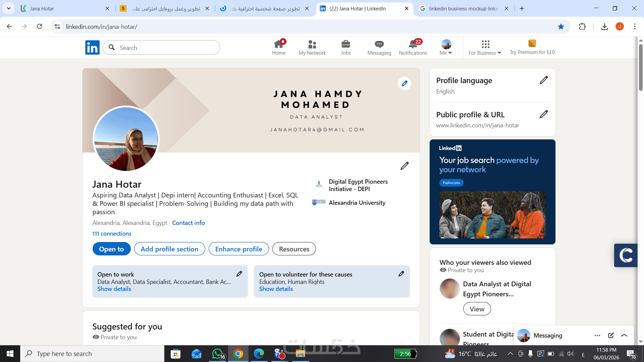The width and height of the screenshot is (644, 362).
Task: Expand the Messaging panel chevron
Action: click(x=624, y=335)
